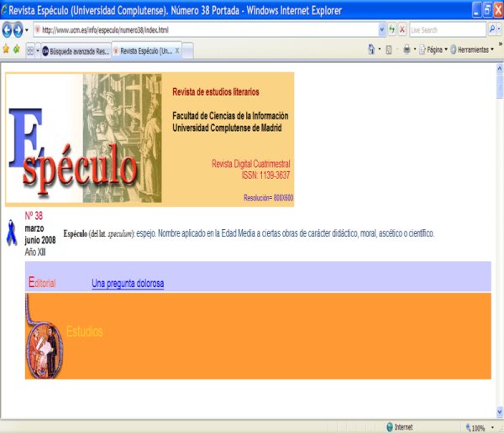Click the ISSN: 1139-3637 text
The width and height of the screenshot is (504, 433).
pyautogui.click(x=265, y=175)
